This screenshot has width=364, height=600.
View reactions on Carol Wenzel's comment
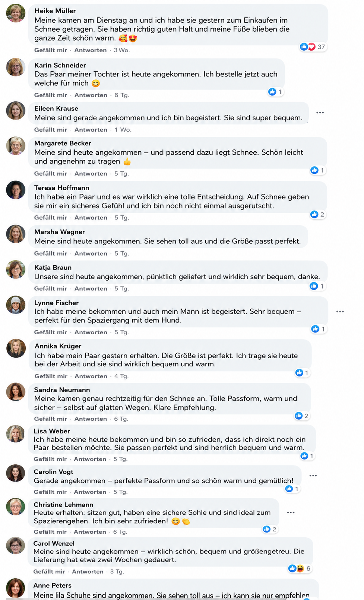(300, 568)
